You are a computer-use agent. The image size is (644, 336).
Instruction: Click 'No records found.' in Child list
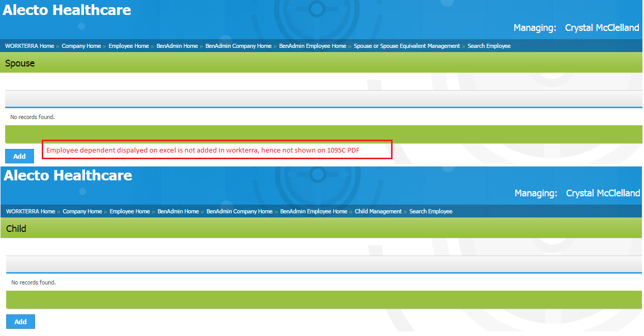click(x=33, y=282)
